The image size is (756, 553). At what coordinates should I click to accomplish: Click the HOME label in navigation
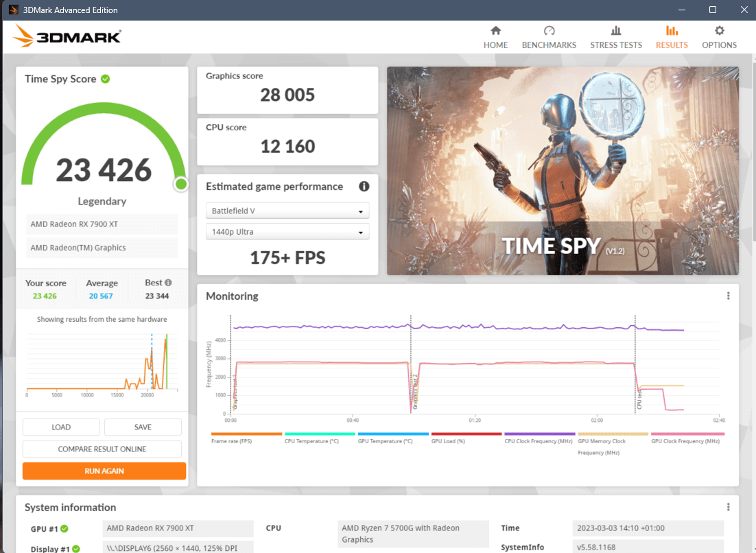pos(495,45)
